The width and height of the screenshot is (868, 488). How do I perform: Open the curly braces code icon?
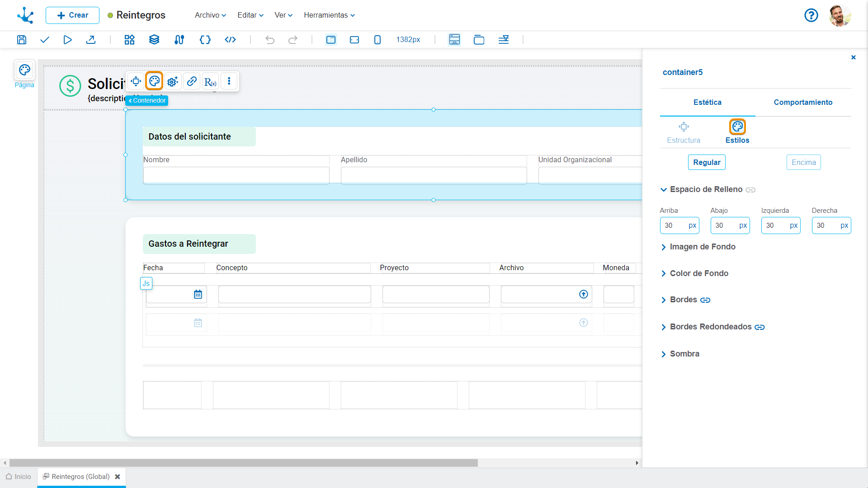point(205,40)
